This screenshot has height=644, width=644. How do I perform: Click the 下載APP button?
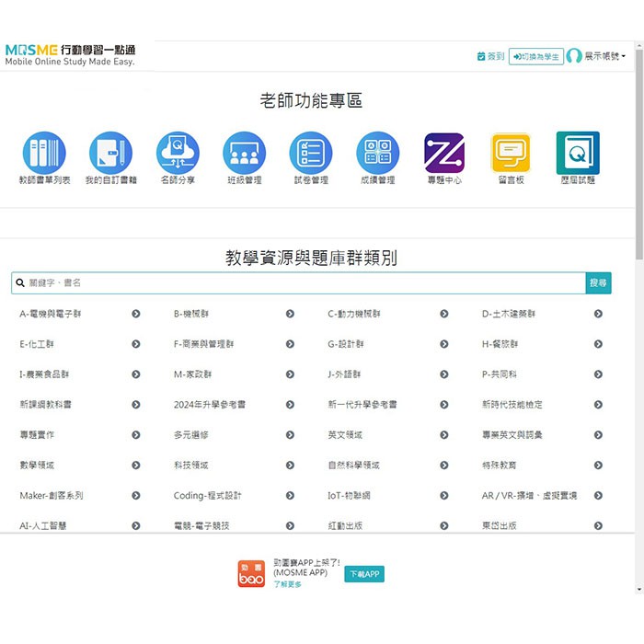pyautogui.click(x=364, y=574)
